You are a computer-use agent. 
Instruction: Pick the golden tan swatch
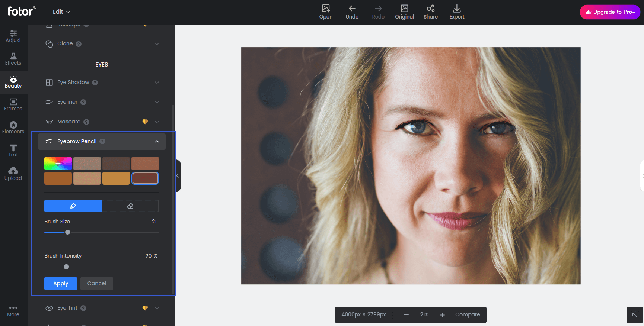[x=116, y=178]
